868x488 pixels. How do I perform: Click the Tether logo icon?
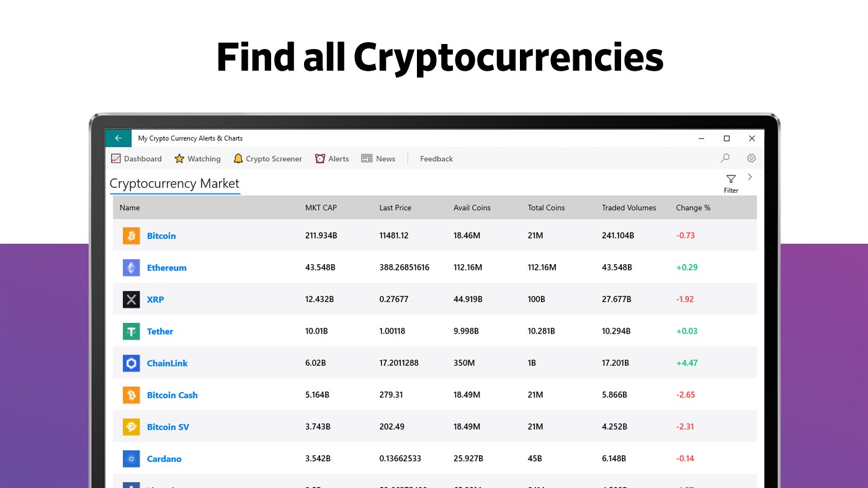131,332
